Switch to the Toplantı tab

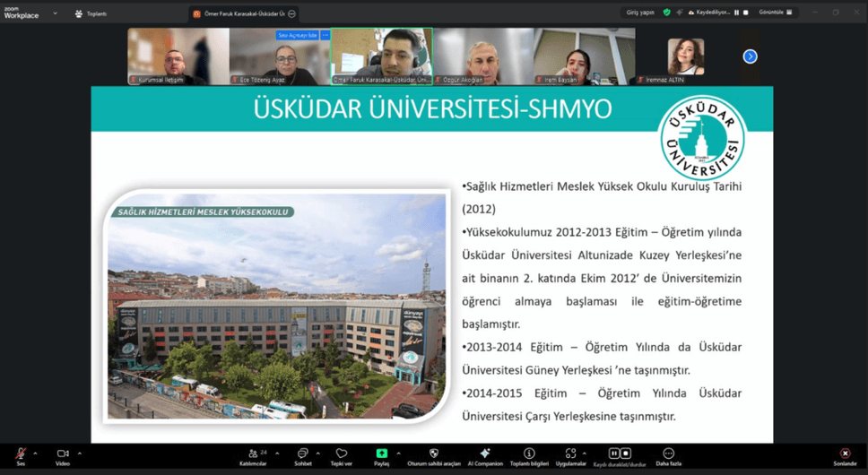91,13
